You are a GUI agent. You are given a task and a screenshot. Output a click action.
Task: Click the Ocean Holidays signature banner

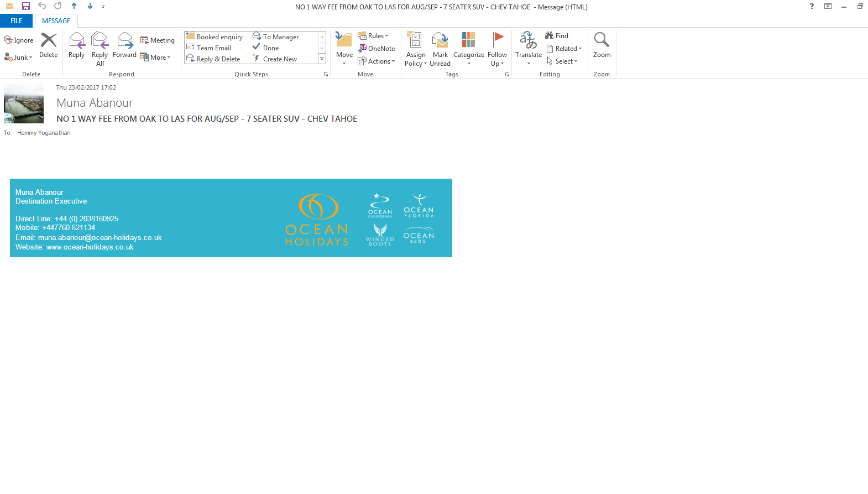(231, 218)
